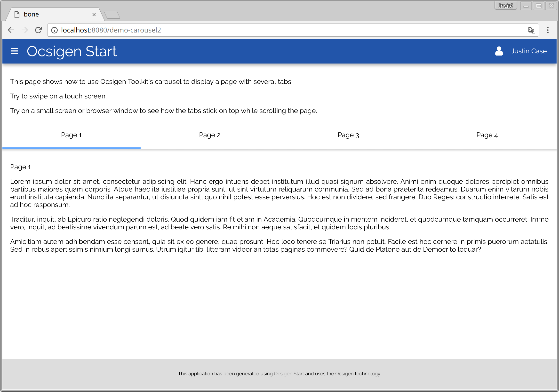The height and width of the screenshot is (392, 559).
Task: Click the translate page icon
Action: coord(532,30)
